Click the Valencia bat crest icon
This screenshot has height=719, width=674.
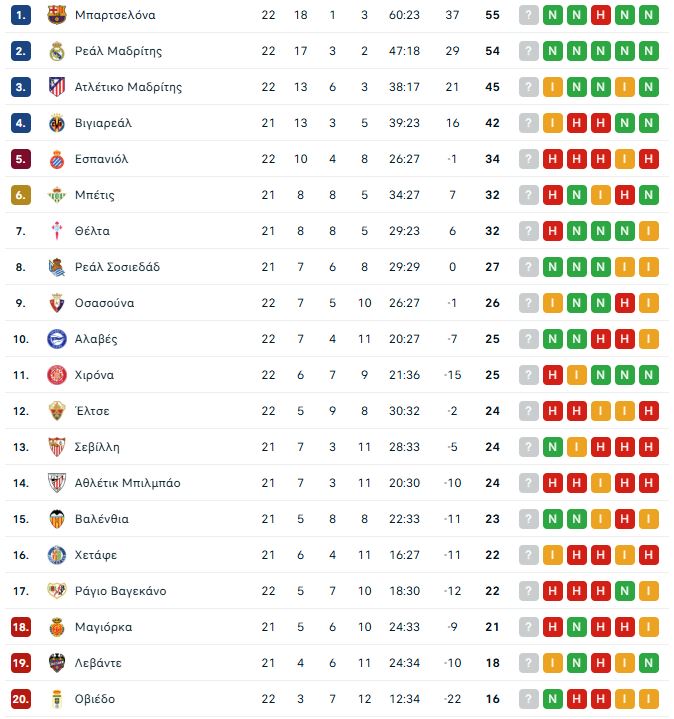[x=56, y=519]
